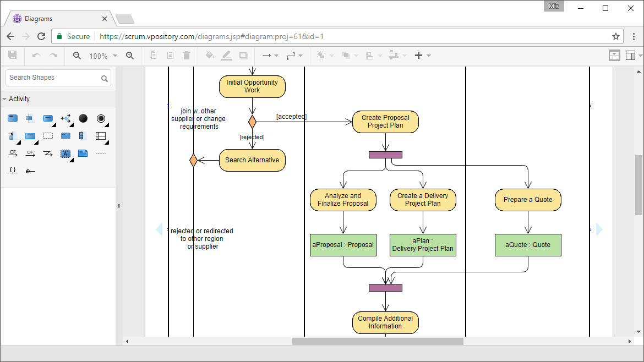Select the Constraint braces shape
This screenshot has height=362, width=644.
(13, 171)
